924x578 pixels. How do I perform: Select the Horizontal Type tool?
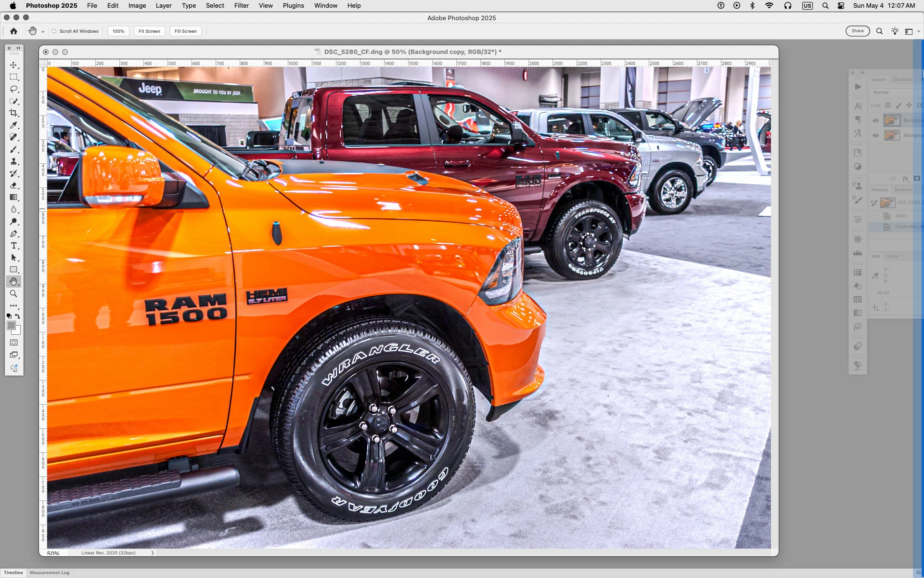click(13, 246)
